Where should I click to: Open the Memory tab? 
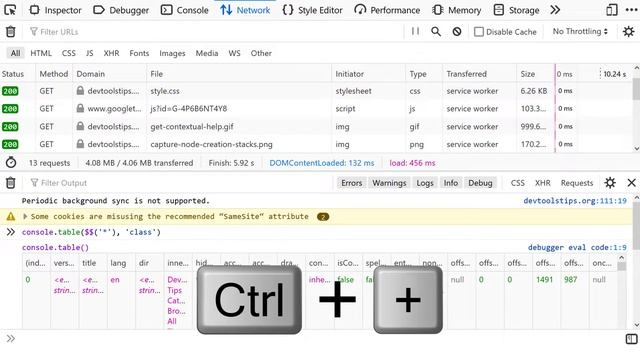(x=457, y=10)
